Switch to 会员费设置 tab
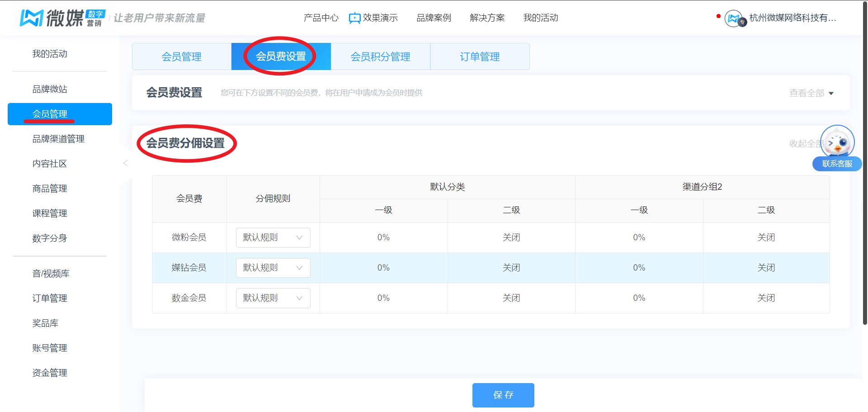Viewport: 868px width, 412px height. pos(281,56)
